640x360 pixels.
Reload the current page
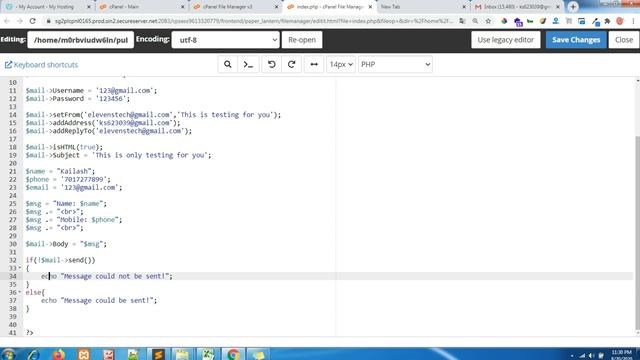pyautogui.click(x=33, y=21)
